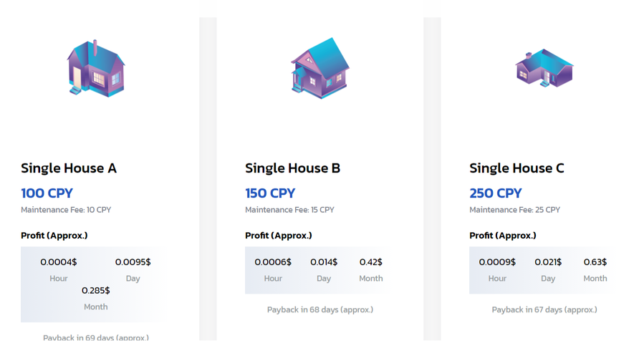Click Maintenance Fee: 15 CPY text
Viewport: 644px width, 341px height.
[x=289, y=210]
